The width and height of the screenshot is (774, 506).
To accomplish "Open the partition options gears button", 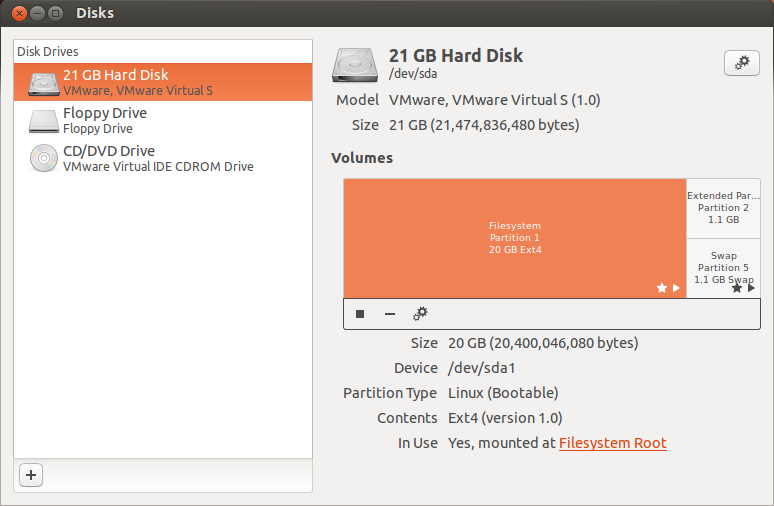I will (421, 314).
